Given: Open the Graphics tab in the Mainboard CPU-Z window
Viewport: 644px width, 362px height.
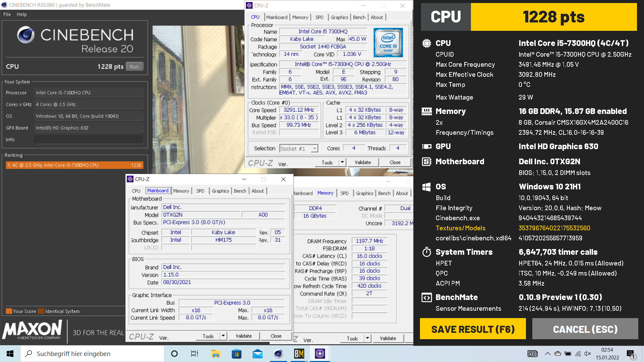Looking at the screenshot, I should 220,191.
